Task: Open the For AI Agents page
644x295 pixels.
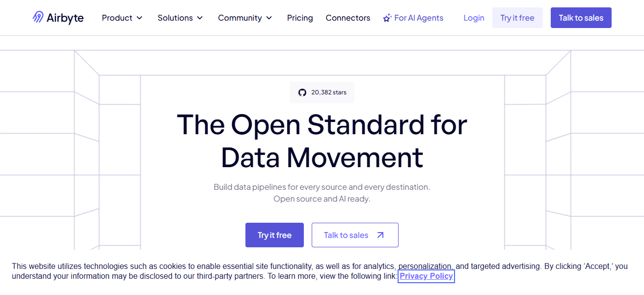Action: [418, 18]
